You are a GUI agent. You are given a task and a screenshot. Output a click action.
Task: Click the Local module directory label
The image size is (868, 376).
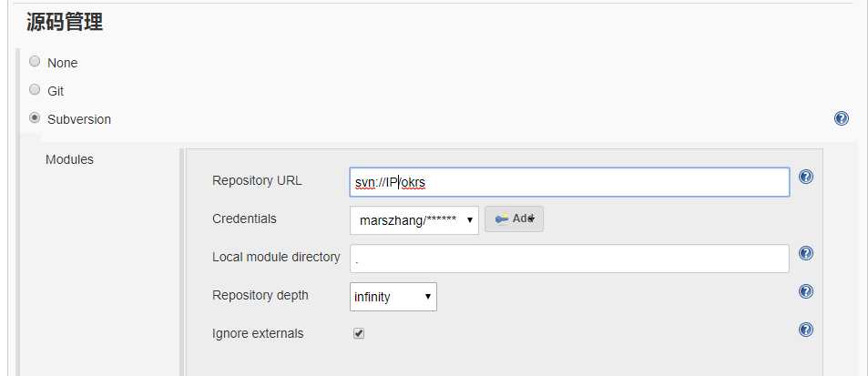point(276,257)
